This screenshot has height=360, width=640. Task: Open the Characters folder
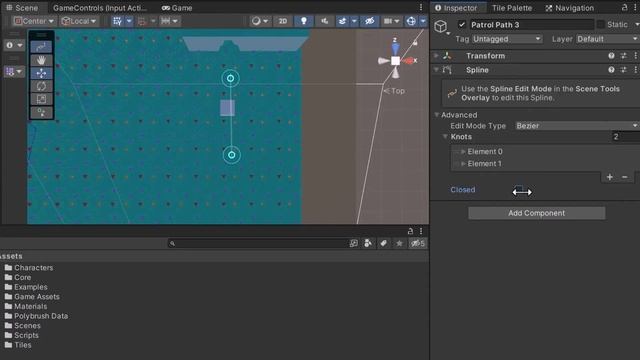(29, 268)
